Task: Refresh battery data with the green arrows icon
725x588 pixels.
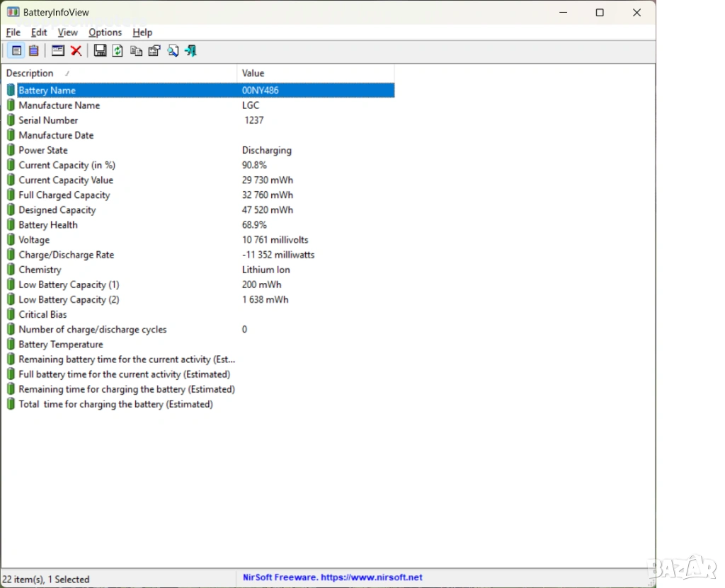Action: pyautogui.click(x=118, y=50)
